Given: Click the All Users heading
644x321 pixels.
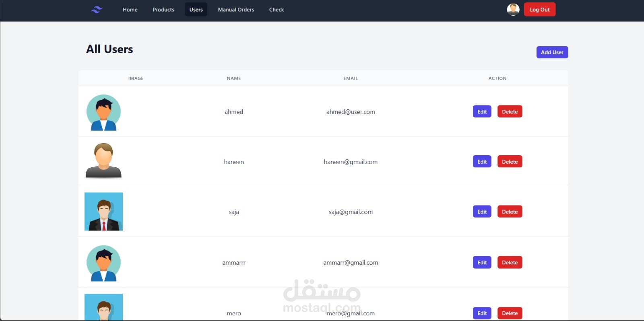Looking at the screenshot, I should click(x=109, y=49).
